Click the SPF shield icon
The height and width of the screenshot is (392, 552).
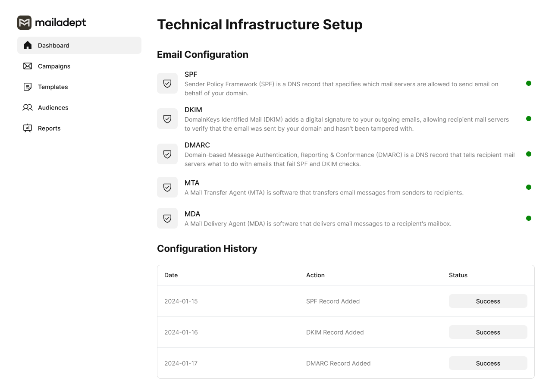tap(167, 83)
